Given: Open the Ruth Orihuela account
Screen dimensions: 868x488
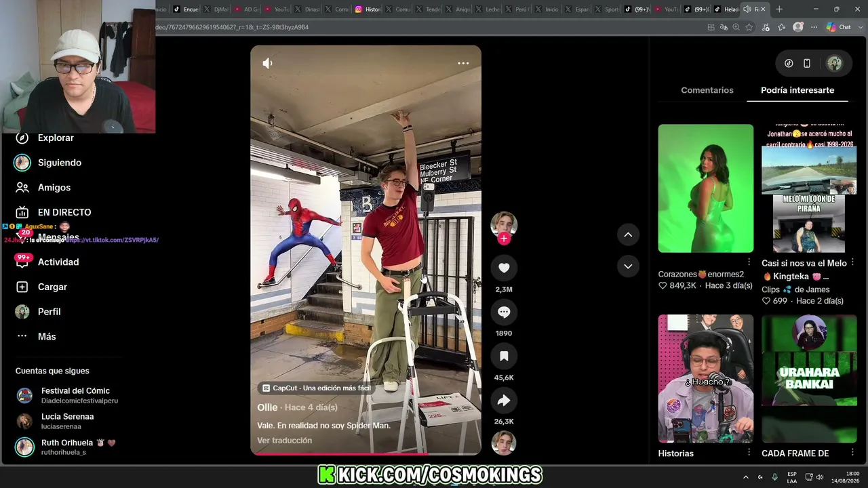Looking at the screenshot, I should point(66,447).
